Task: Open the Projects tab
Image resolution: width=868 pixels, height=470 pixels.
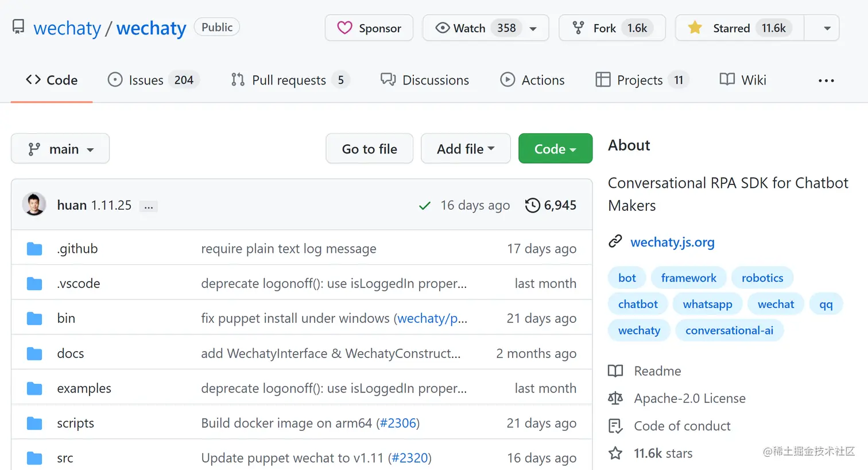Action: (x=642, y=80)
